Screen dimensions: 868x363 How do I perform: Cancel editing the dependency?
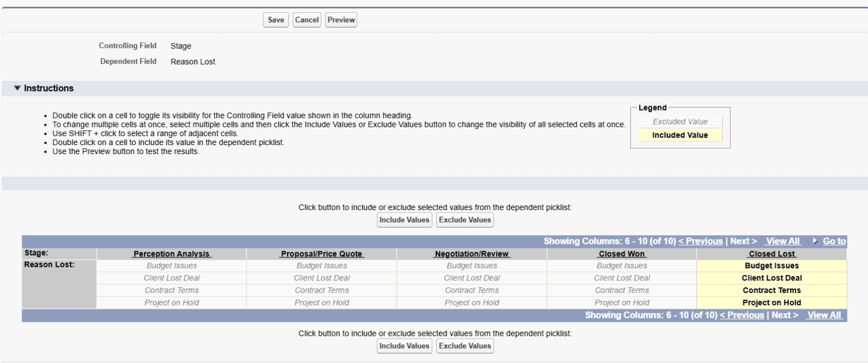[x=307, y=19]
